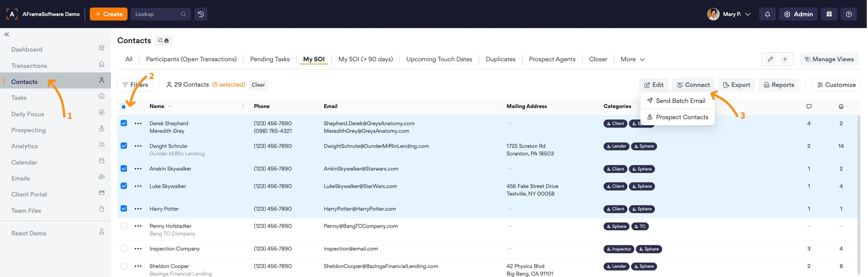
Task: Click the Team Files document icon
Action: click(102, 209)
